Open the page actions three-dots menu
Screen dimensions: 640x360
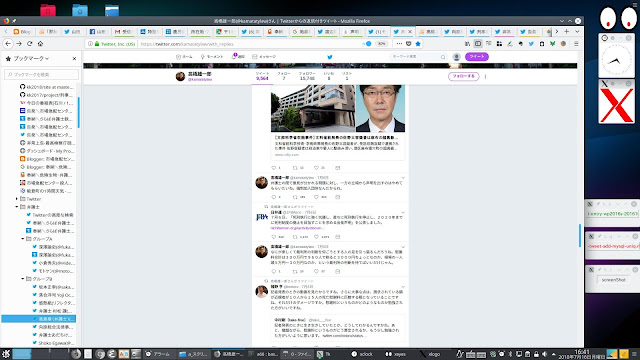click(399, 44)
